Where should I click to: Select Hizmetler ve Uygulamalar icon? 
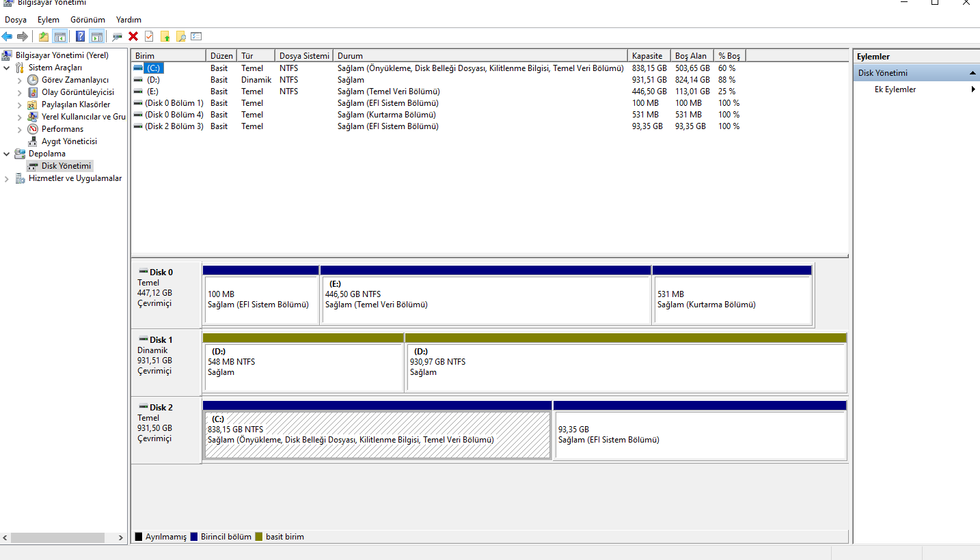click(x=20, y=178)
